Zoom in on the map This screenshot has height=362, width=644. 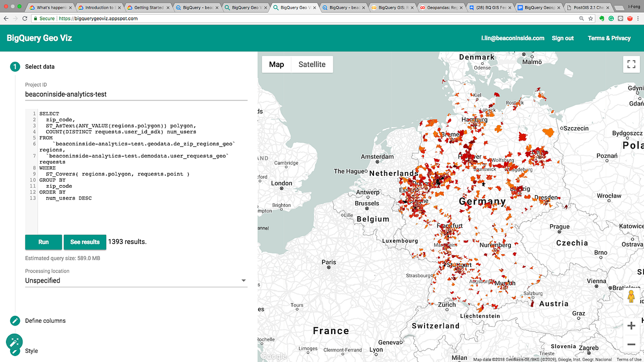tap(631, 325)
